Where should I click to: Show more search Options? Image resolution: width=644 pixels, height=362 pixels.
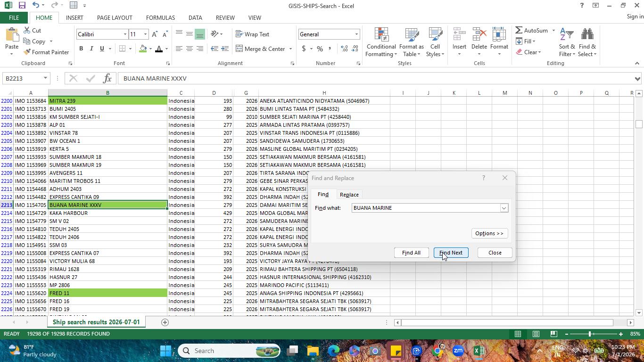(x=489, y=233)
